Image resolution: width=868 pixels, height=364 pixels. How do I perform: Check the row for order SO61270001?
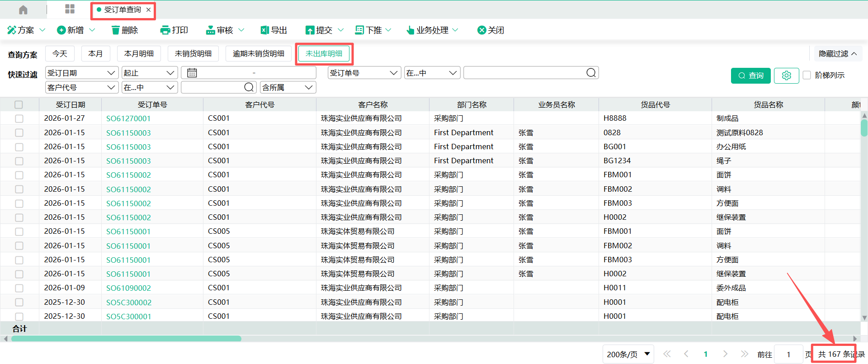point(19,118)
